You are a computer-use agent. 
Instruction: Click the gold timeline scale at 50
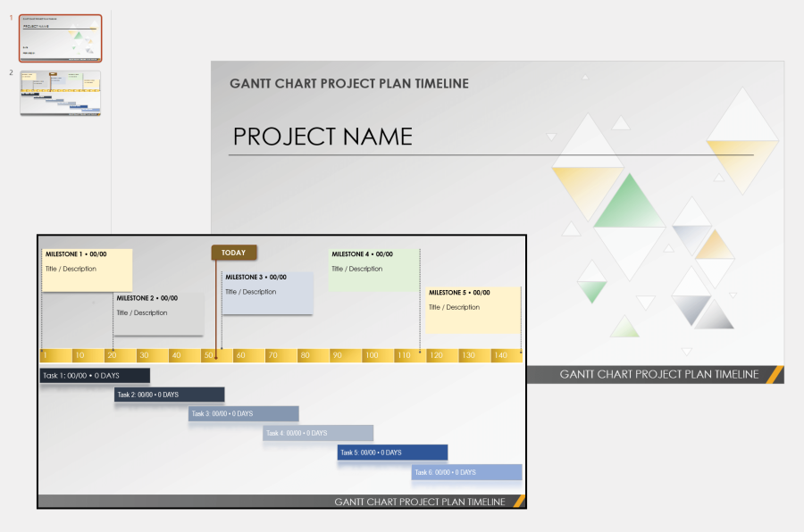pos(207,354)
